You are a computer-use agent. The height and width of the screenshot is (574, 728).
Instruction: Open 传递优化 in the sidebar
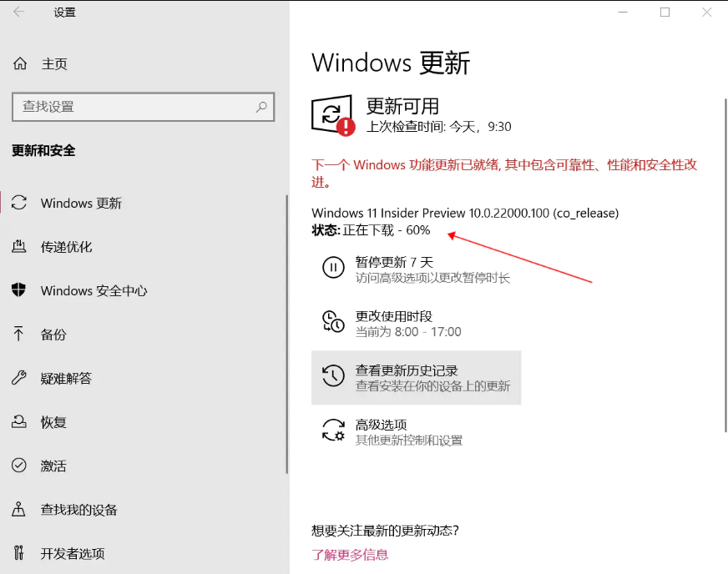[67, 247]
